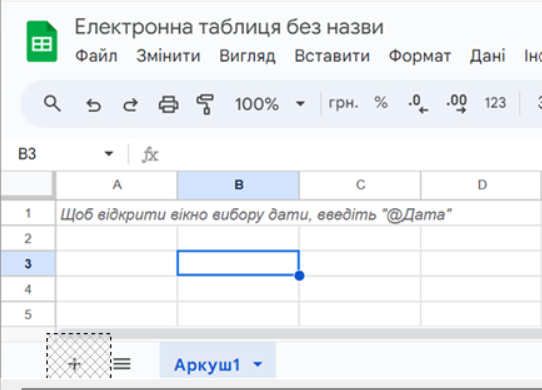Add a new sheet with plus button
The image size is (542, 390).
[75, 364]
